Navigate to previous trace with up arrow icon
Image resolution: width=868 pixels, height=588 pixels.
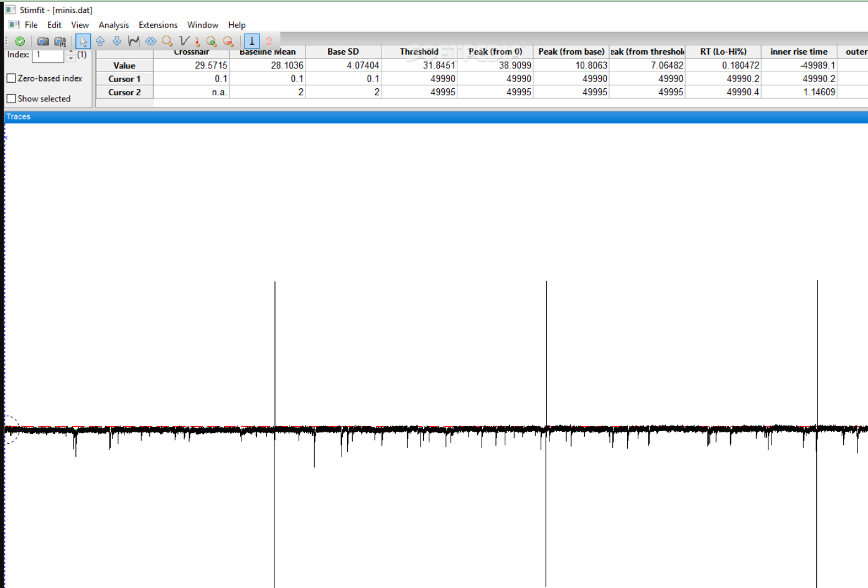coord(100,41)
